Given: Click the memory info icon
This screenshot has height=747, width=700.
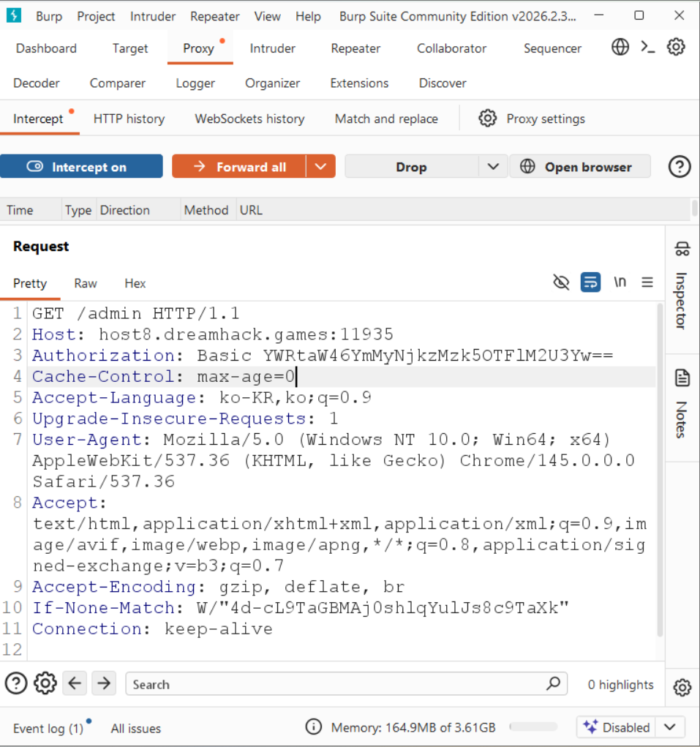Looking at the screenshot, I should click(x=313, y=727).
